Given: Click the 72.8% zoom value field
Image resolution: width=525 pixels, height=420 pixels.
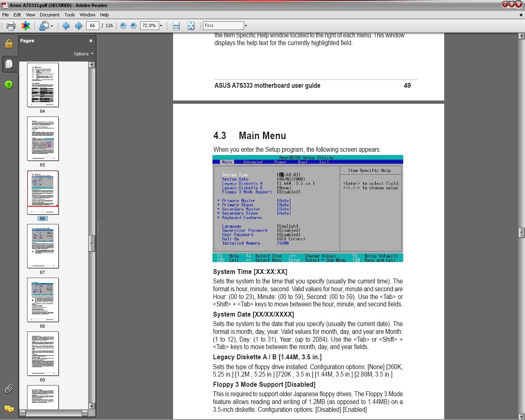Looking at the screenshot, I should click(x=149, y=25).
